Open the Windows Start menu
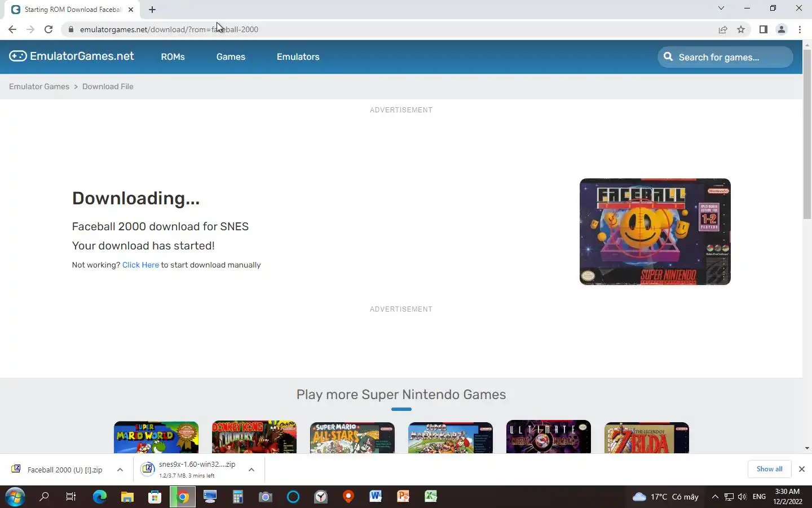The height and width of the screenshot is (508, 812). click(15, 497)
